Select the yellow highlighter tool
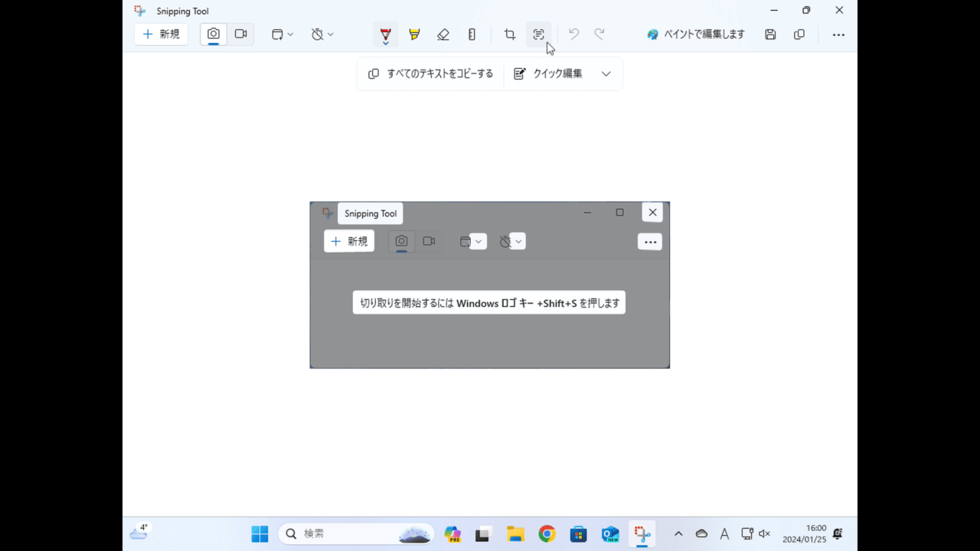The height and width of the screenshot is (551, 980). pos(414,34)
